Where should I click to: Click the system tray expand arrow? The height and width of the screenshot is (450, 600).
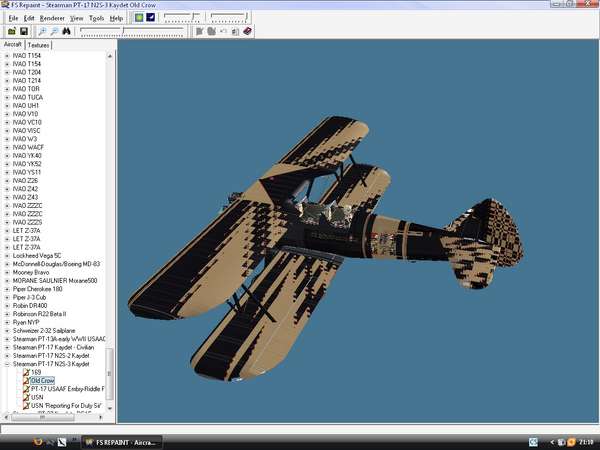tap(552, 442)
